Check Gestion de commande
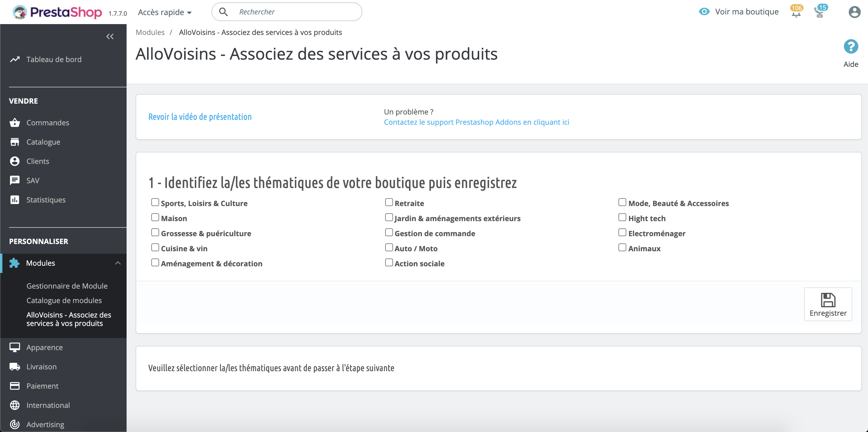The width and height of the screenshot is (868, 432). (x=389, y=232)
